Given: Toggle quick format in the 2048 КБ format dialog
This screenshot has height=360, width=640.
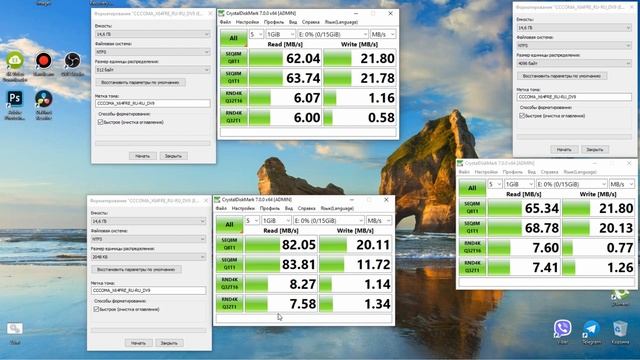Looking at the screenshot, I should [96, 309].
